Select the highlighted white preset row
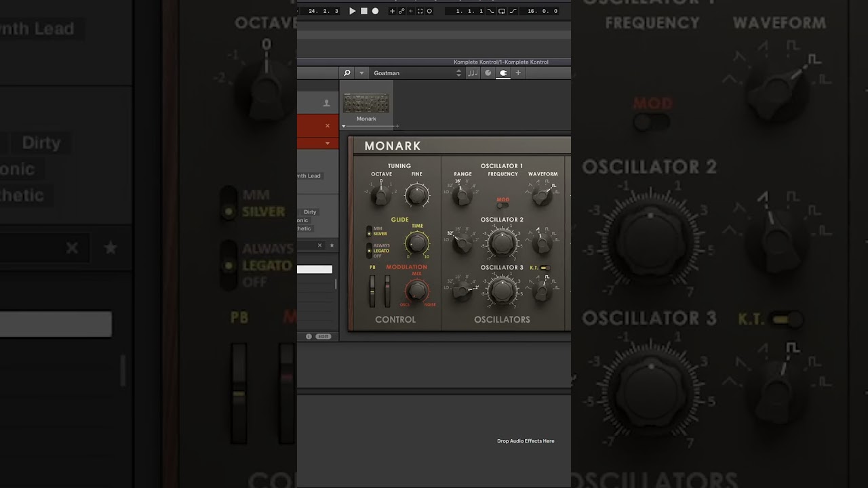The height and width of the screenshot is (488, 868). [x=315, y=269]
